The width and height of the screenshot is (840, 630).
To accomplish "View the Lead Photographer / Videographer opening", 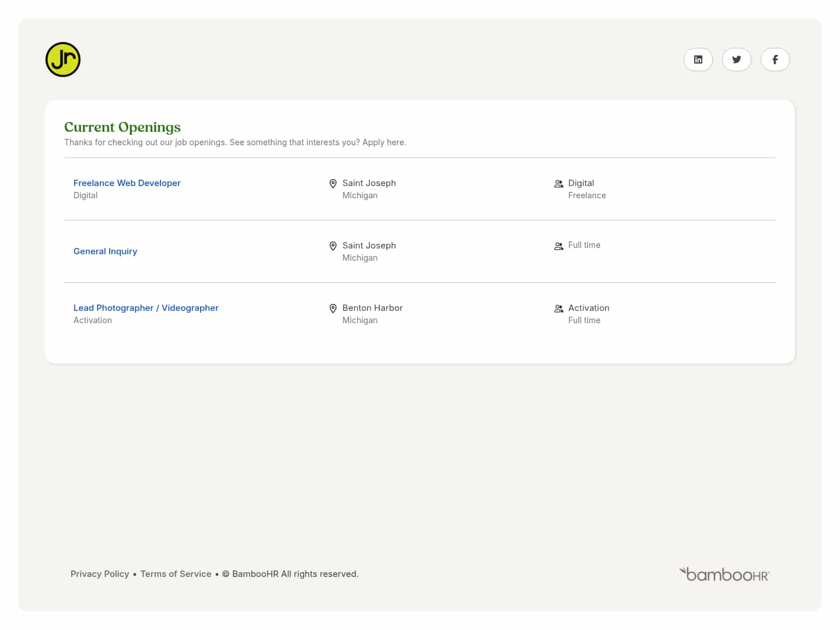I will tap(146, 307).
